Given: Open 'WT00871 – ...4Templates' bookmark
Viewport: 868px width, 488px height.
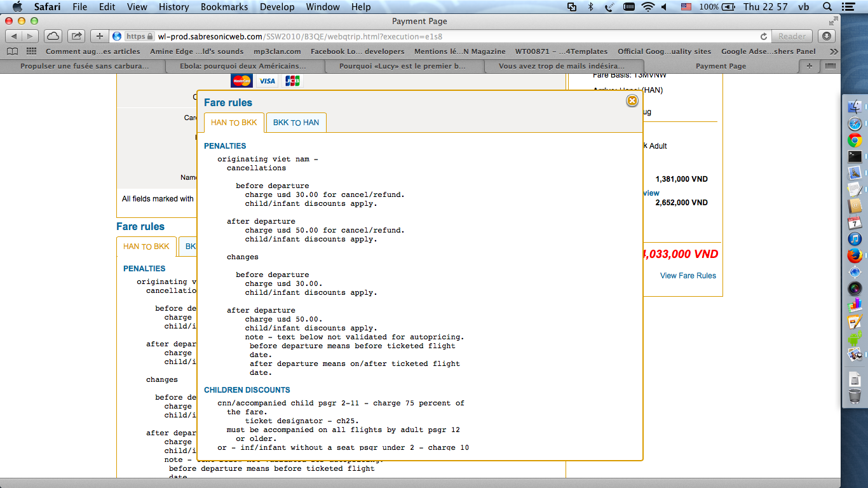Looking at the screenshot, I should point(561,51).
